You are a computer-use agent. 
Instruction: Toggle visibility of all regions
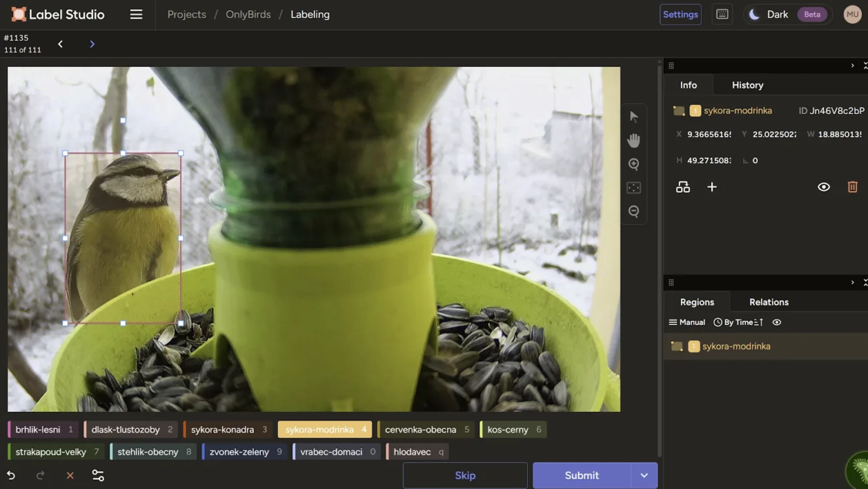click(x=777, y=323)
